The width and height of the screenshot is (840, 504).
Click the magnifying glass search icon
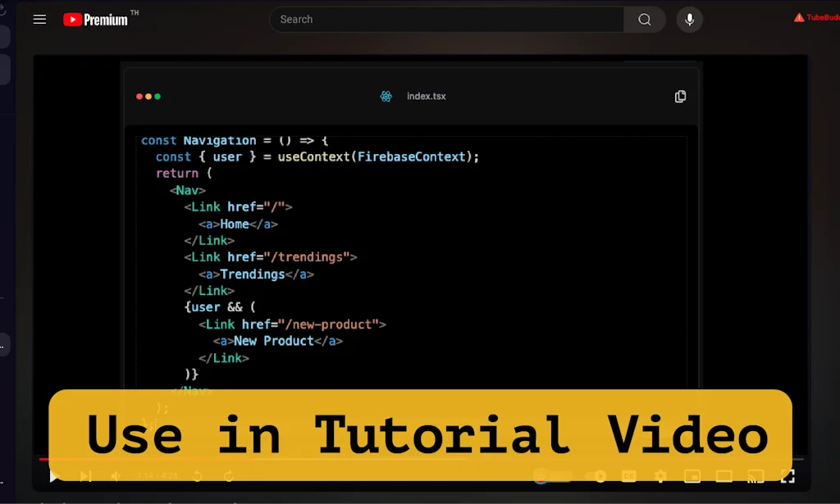click(x=645, y=19)
